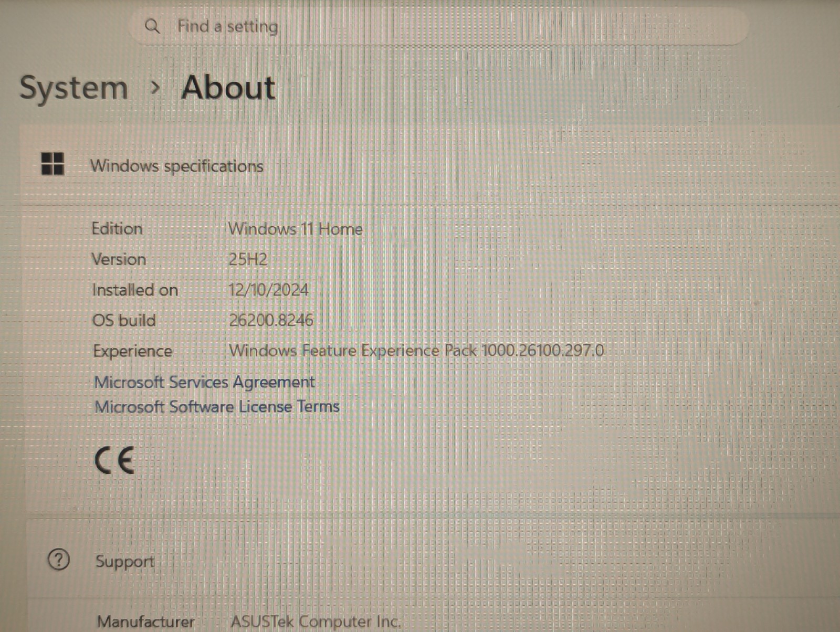
Task: Click the breadcrumb chevron after System
Action: (x=155, y=88)
